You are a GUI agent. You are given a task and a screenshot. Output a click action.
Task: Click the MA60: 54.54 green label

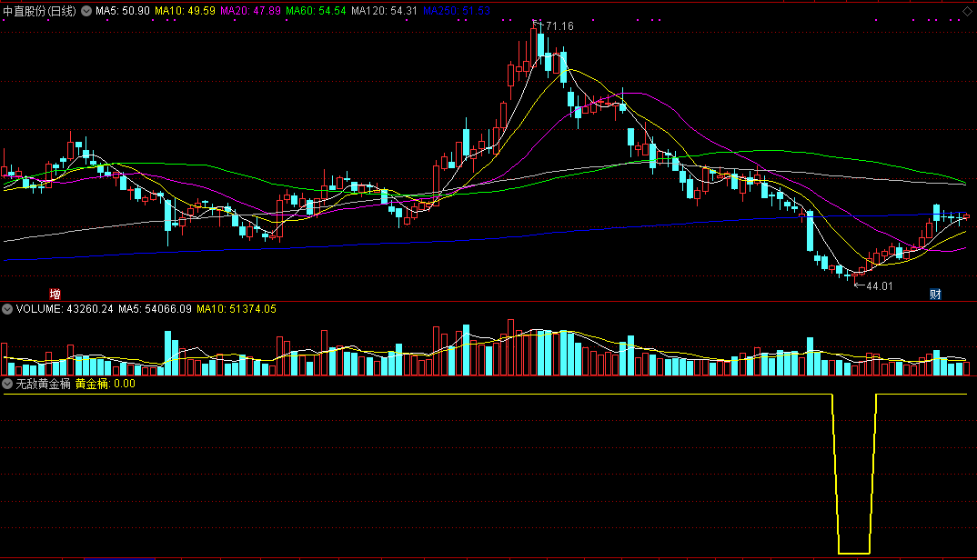click(x=316, y=11)
